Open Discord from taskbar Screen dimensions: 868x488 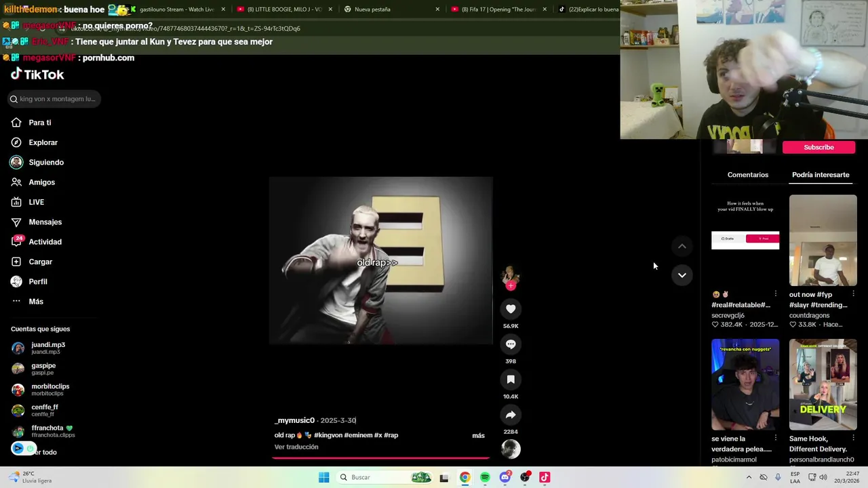click(505, 477)
